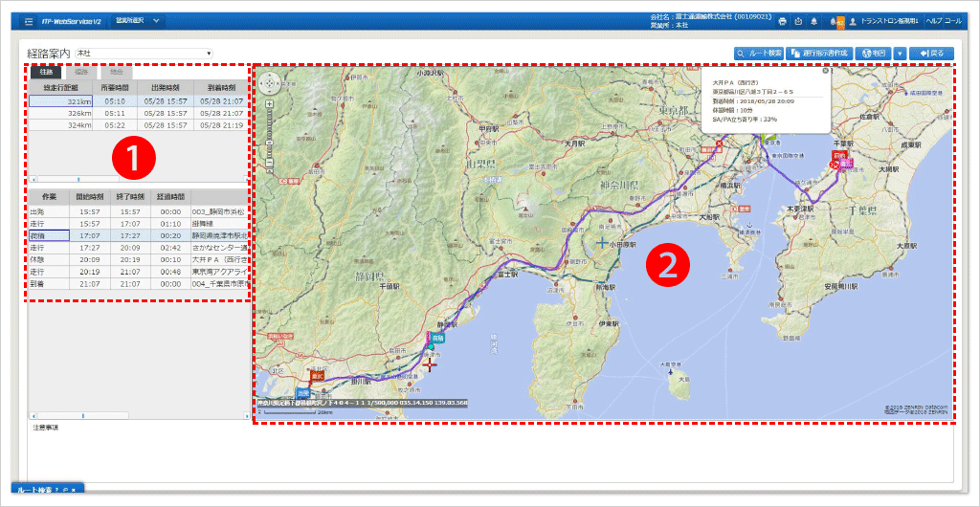
Task: Click the 02:42 elapsed time cell
Action: (170, 247)
